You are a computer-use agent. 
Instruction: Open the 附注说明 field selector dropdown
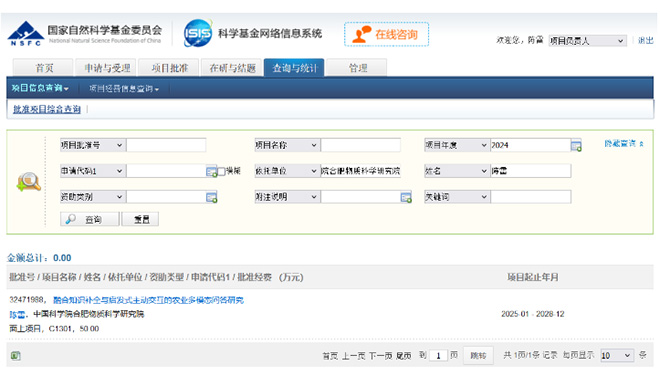[287, 197]
